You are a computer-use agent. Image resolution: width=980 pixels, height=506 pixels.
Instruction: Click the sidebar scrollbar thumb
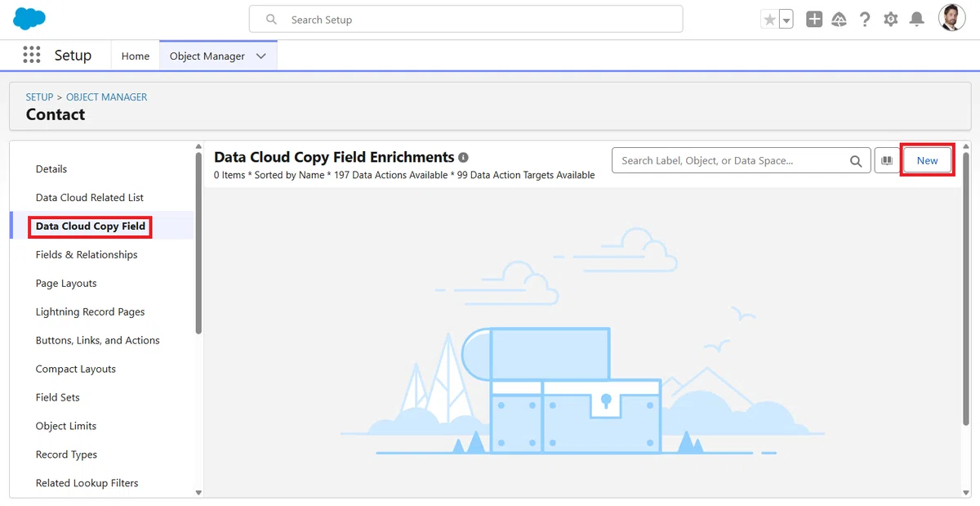tap(198, 243)
